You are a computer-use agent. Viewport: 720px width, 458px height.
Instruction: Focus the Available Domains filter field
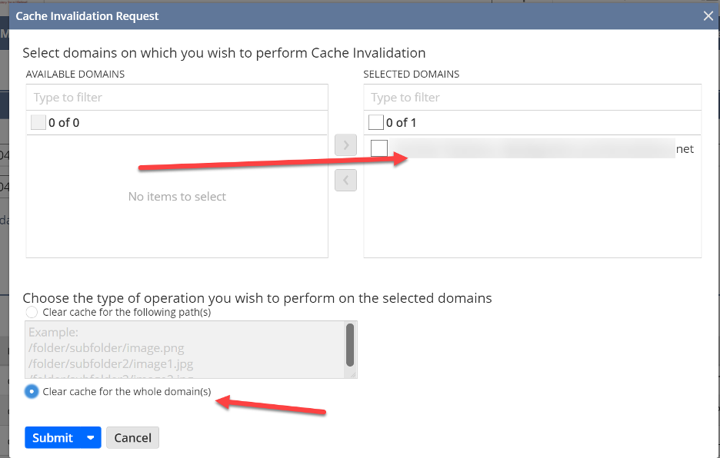177,97
